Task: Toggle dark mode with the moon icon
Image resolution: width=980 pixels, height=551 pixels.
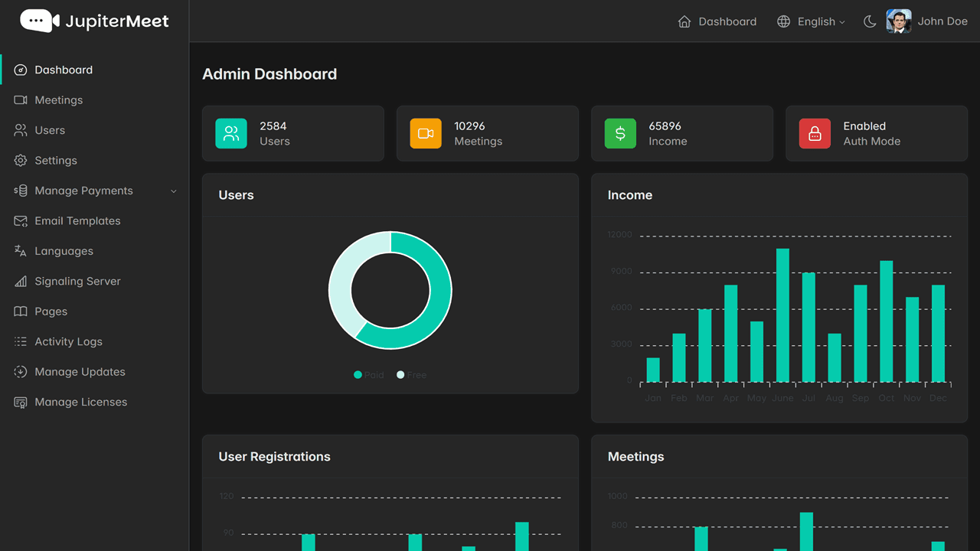Action: [870, 21]
